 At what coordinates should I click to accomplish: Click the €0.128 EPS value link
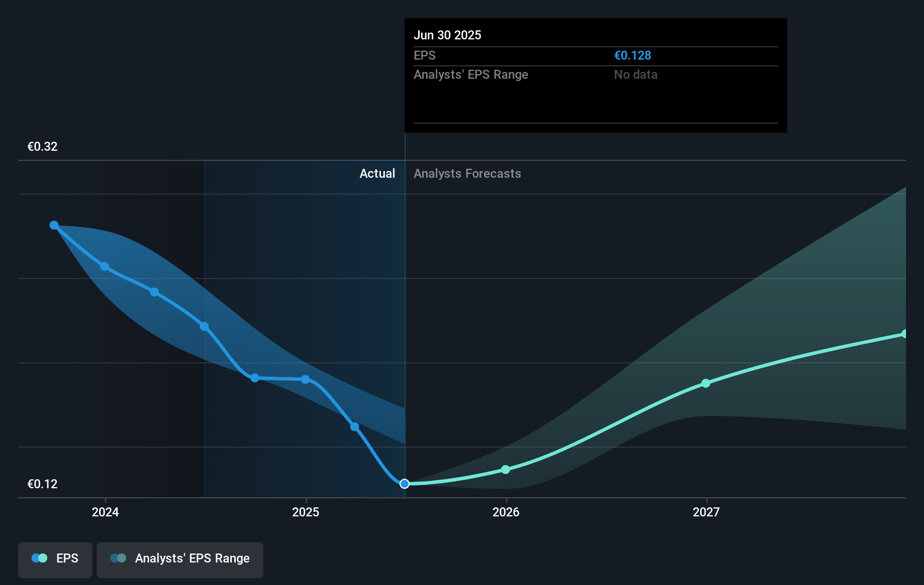coord(632,55)
